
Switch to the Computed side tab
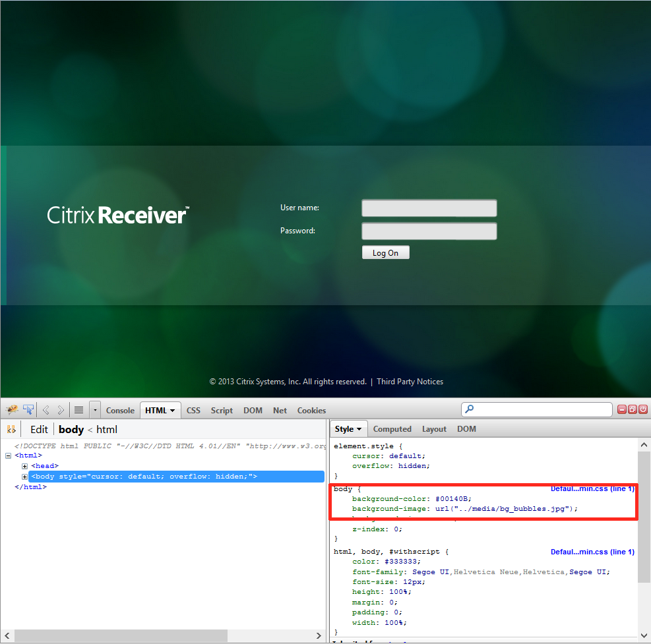click(392, 429)
